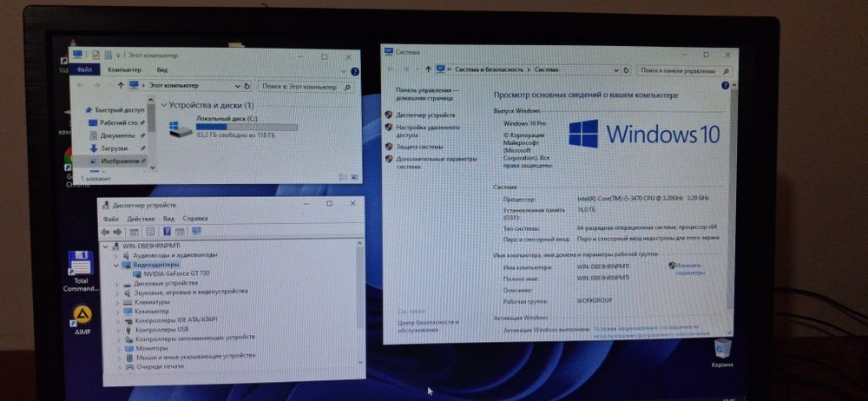This screenshot has width=868, height=401.
Task: Expand the Контроллеры USB node
Action: tap(117, 329)
